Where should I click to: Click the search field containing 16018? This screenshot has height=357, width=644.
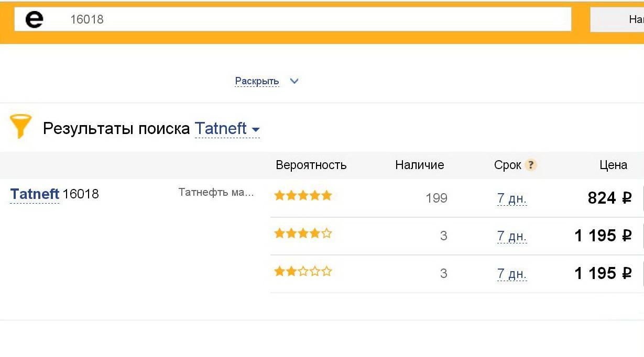[293, 19]
